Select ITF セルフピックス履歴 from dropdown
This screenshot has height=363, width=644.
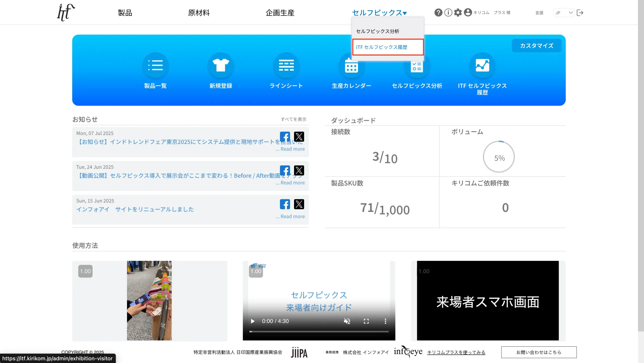click(x=388, y=47)
